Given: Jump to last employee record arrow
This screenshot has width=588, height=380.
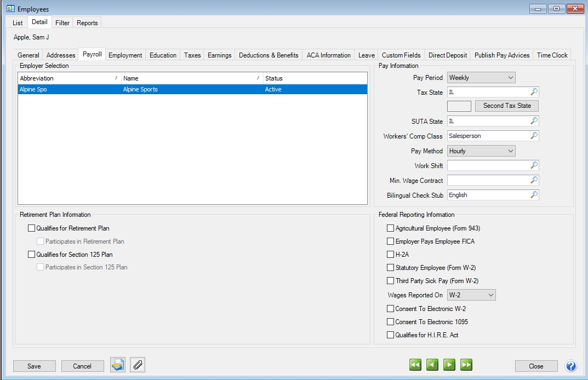Looking at the screenshot, I should click(466, 365).
